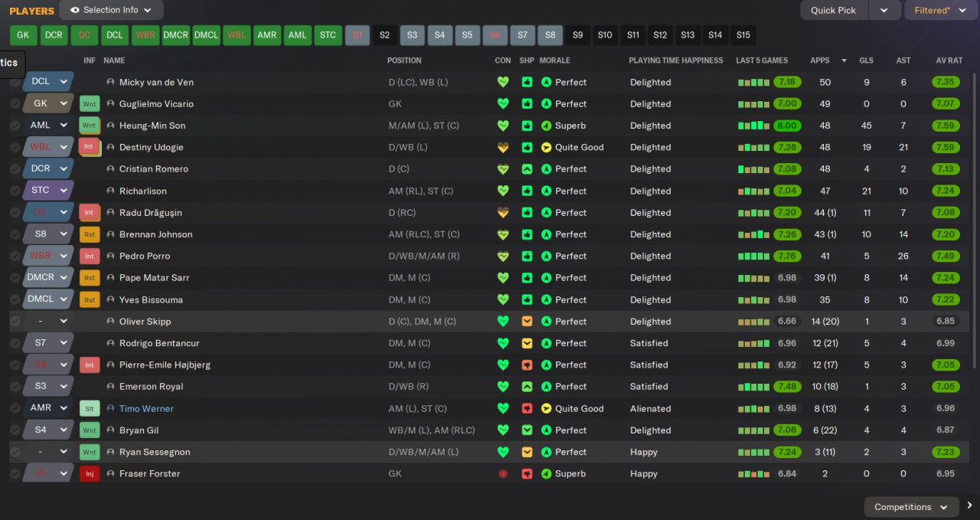Click the Int status badge for Destiny Udogie

tap(90, 147)
